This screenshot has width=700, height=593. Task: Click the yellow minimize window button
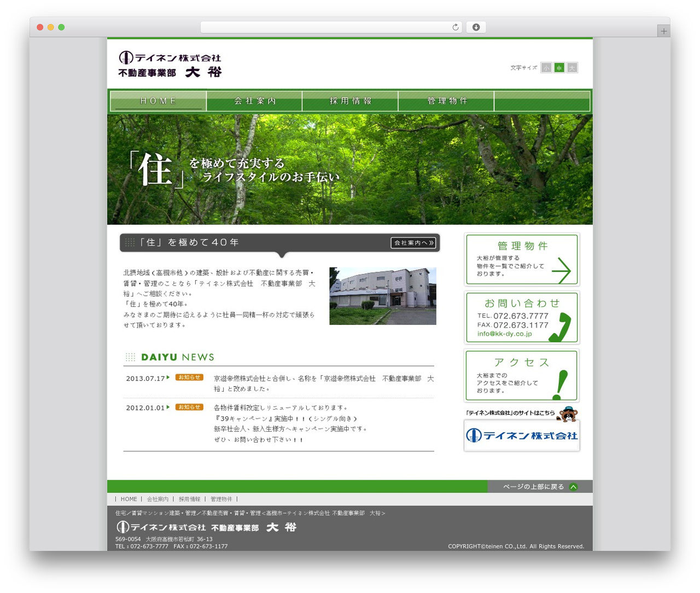(x=50, y=27)
